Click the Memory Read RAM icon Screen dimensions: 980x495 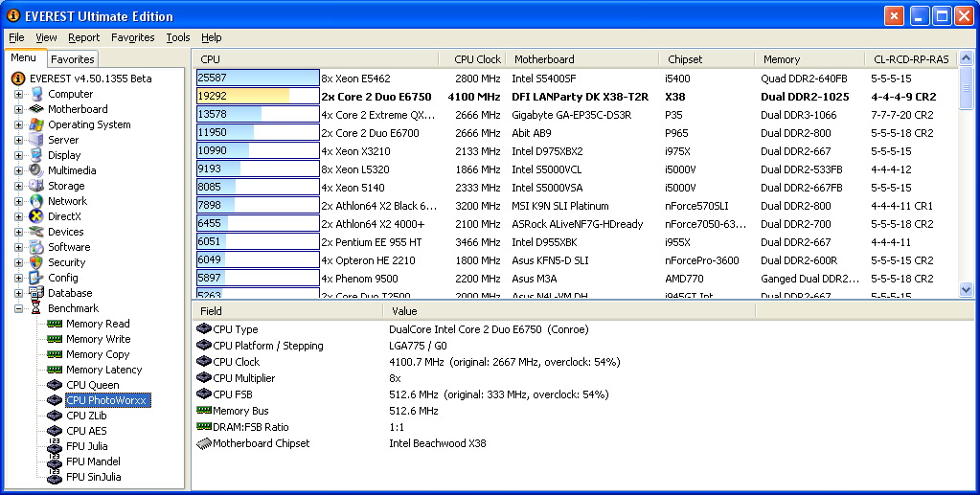tap(55, 324)
